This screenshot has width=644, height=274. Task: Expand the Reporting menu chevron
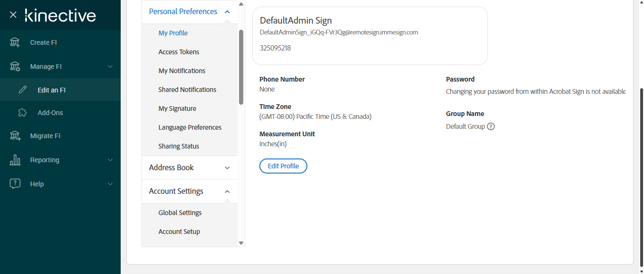[x=110, y=160]
